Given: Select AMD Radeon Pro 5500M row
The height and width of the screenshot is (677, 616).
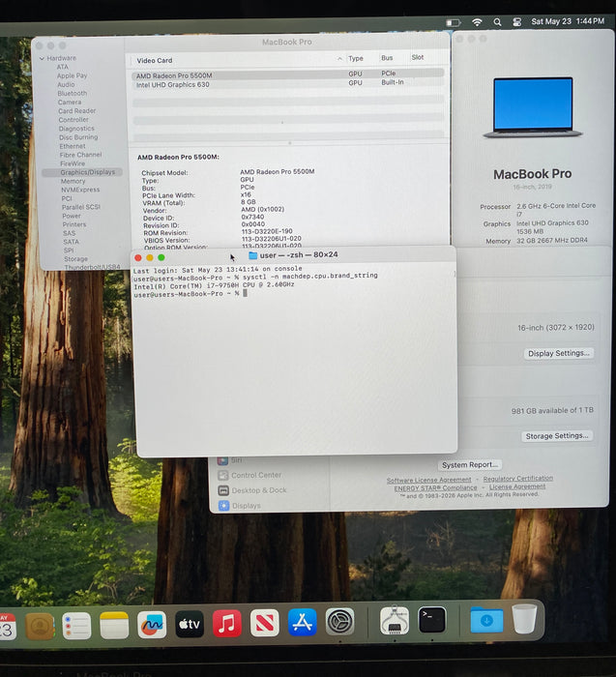Looking at the screenshot, I should coord(287,74).
